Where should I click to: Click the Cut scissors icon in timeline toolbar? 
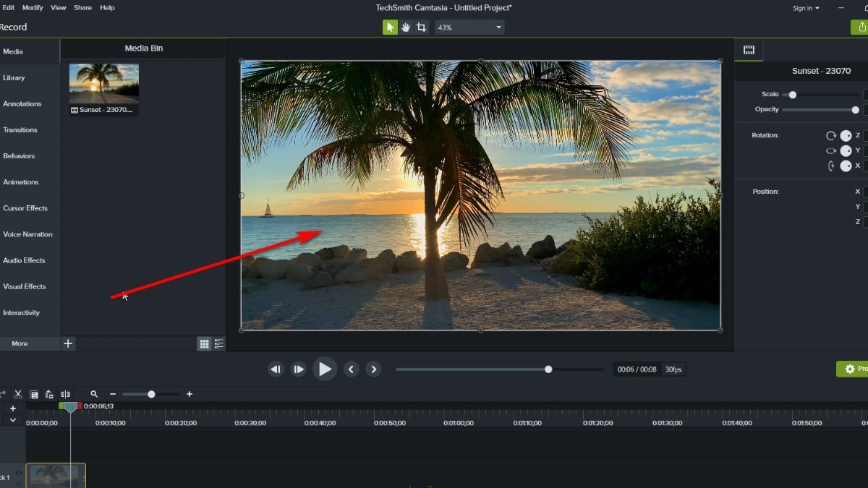click(18, 394)
